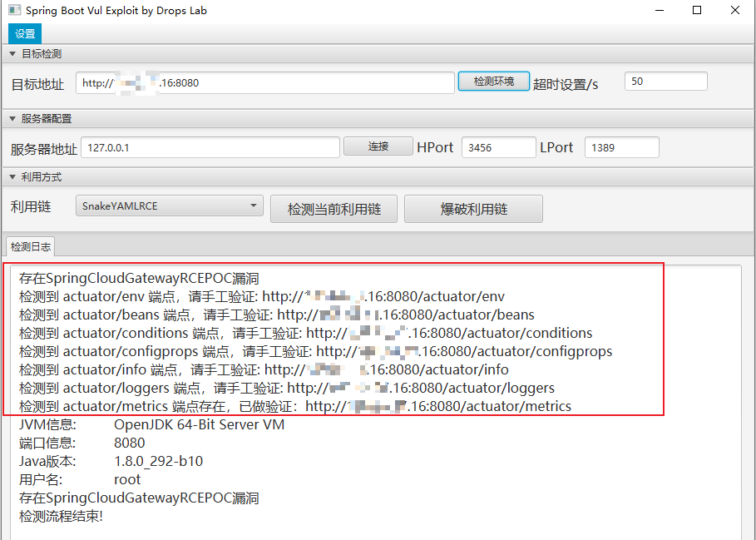This screenshot has width=756, height=540.
Task: Click the HPort field showing 3456
Action: coord(498,147)
